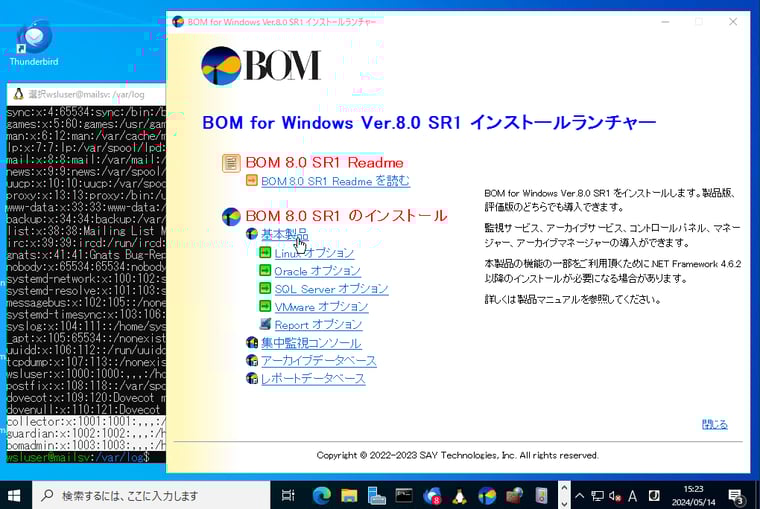Screen dimensions: 760x509
Task: Switch to the Linux penguin WSL taskbar icon
Action: [459, 495]
